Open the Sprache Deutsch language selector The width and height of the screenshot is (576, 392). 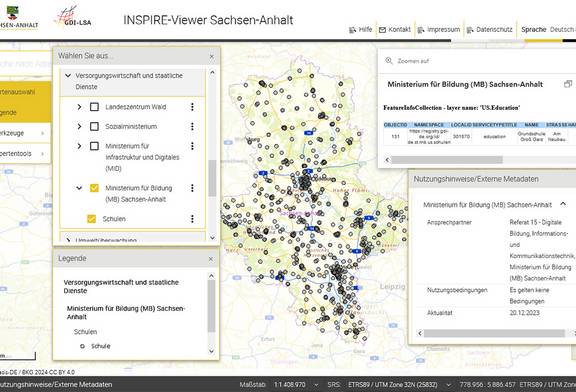click(x=548, y=30)
